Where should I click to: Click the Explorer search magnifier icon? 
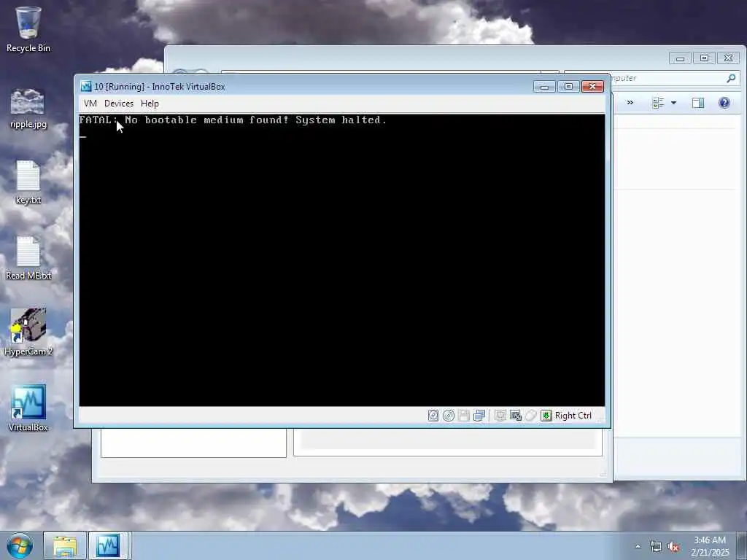point(731,78)
